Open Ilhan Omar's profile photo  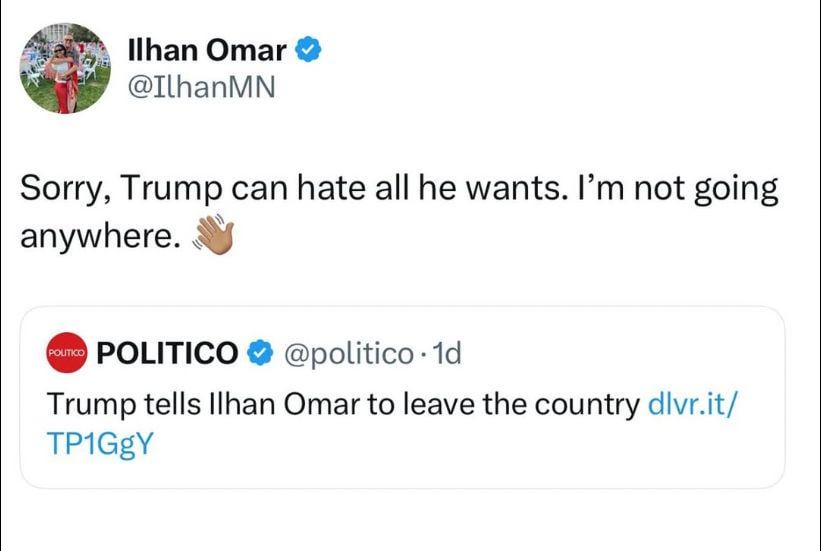(x=66, y=68)
